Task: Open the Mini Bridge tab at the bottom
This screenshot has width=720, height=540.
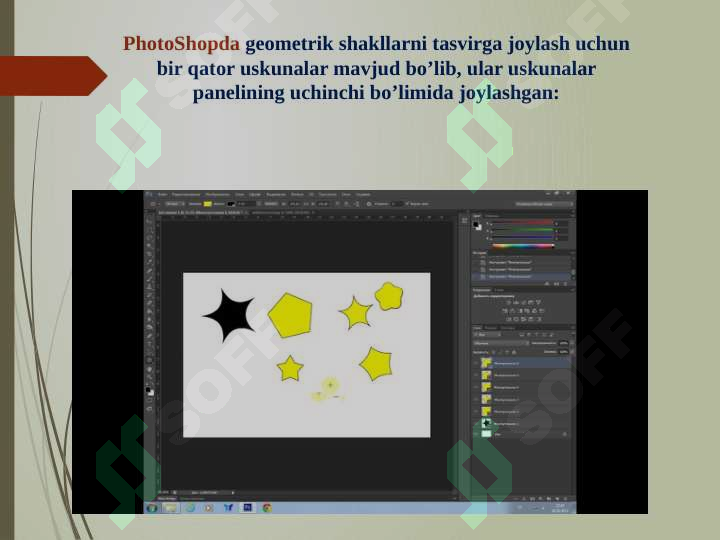Action: click(x=167, y=498)
